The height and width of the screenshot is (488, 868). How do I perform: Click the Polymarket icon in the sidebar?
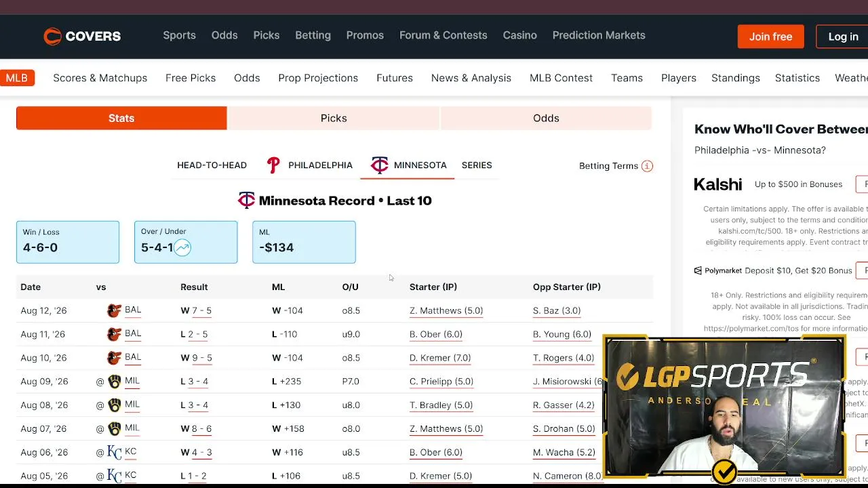click(x=698, y=270)
